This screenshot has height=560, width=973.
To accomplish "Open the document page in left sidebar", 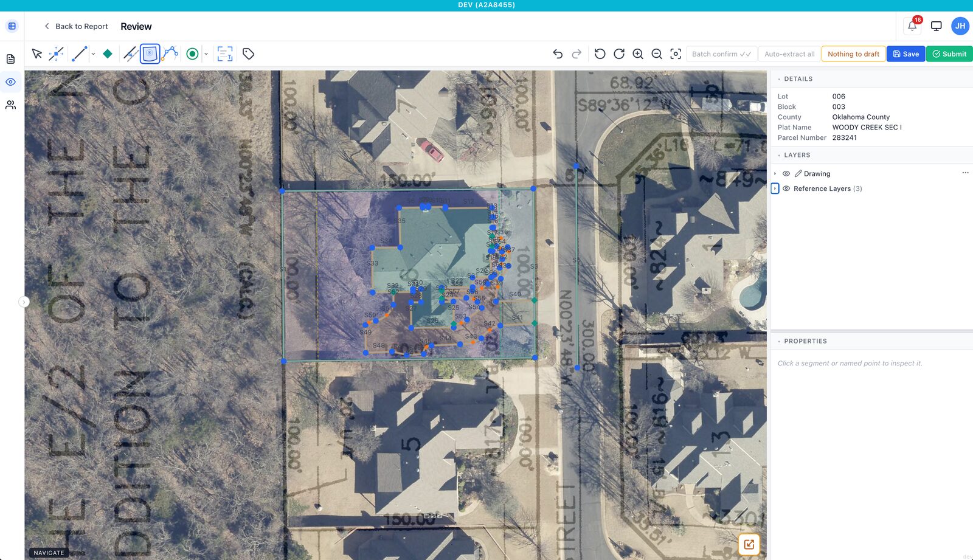I will (10, 59).
